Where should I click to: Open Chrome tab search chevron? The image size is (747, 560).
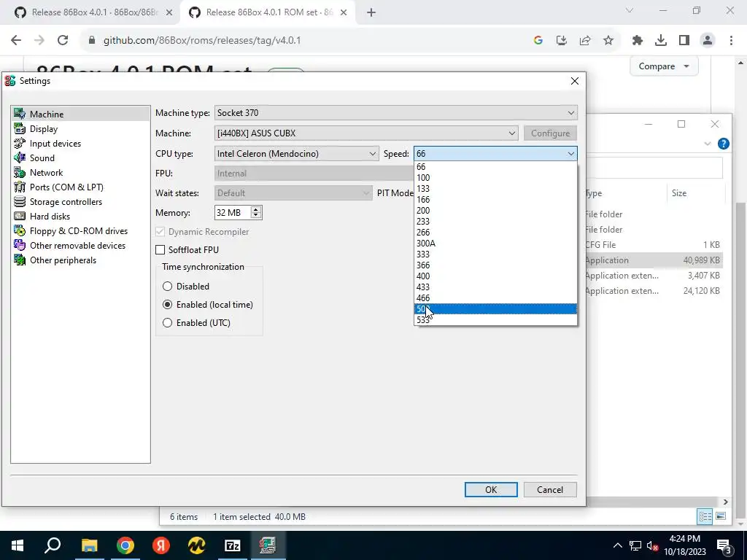point(630,10)
